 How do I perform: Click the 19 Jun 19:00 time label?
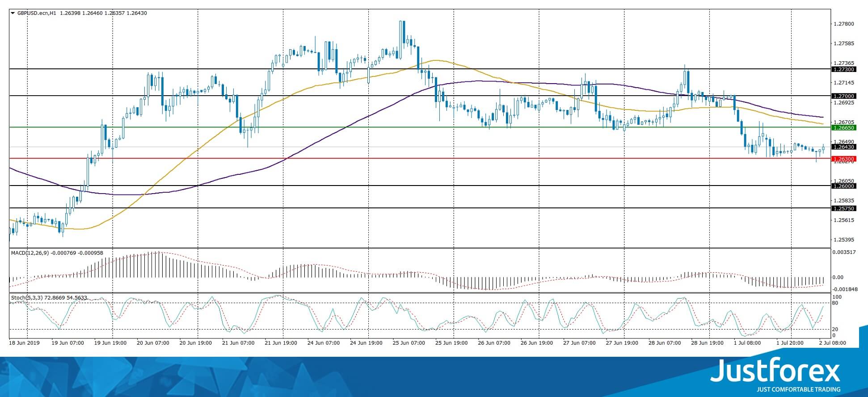[110, 343]
